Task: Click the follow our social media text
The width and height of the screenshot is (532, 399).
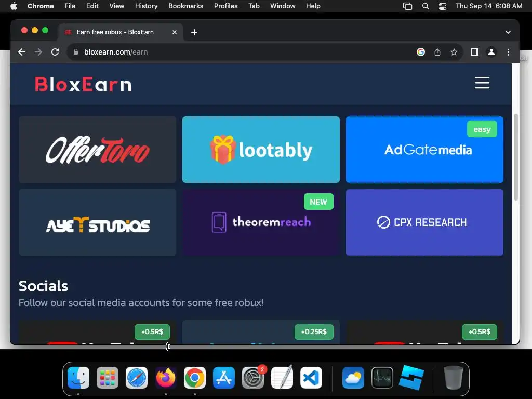Action: tap(141, 303)
